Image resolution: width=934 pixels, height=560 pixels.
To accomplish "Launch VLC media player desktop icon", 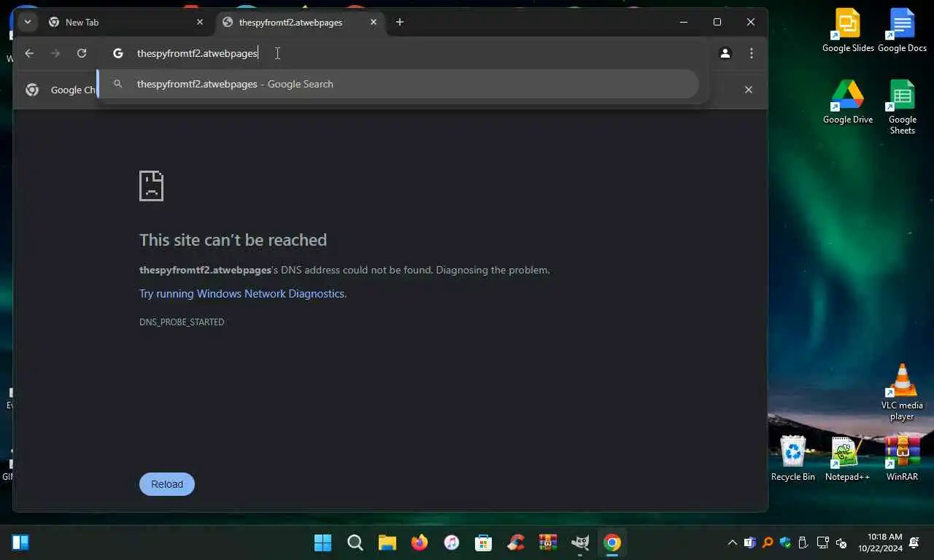I will tap(902, 392).
